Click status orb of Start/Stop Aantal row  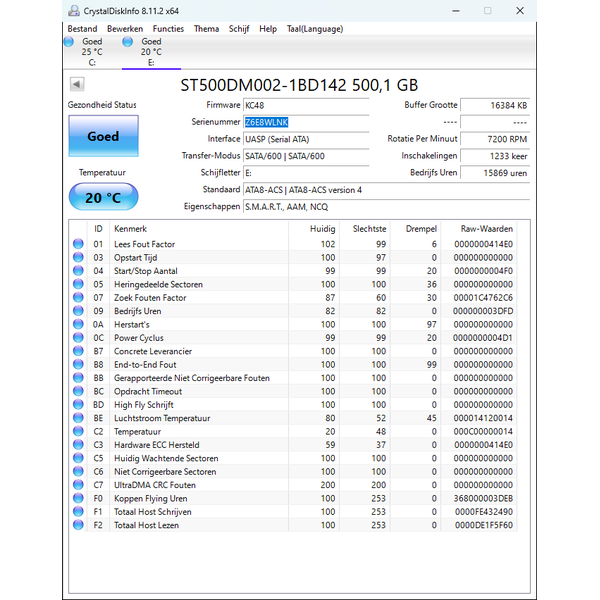point(78,271)
